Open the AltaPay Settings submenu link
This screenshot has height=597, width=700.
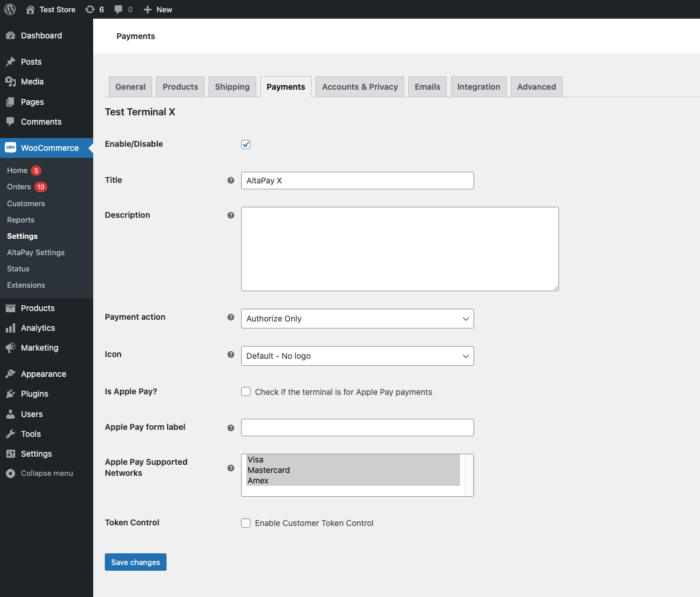36,252
